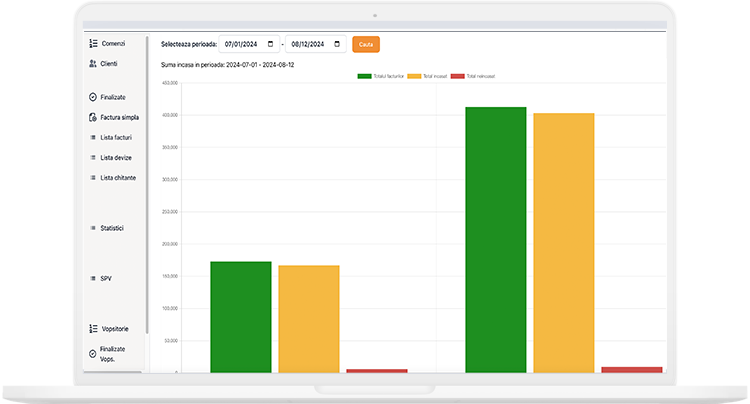Click the Statistici list icon
This screenshot has width=750, height=404.
93,228
